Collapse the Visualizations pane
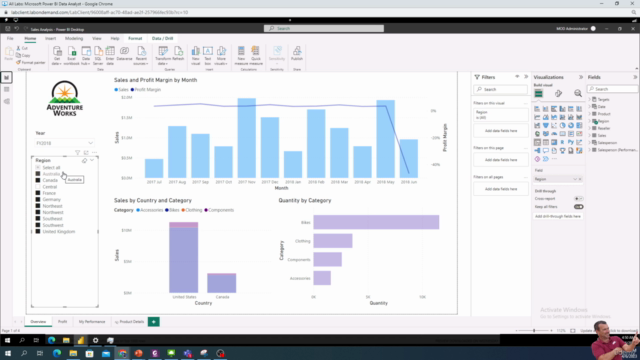The height and width of the screenshot is (360, 640). pos(581,77)
